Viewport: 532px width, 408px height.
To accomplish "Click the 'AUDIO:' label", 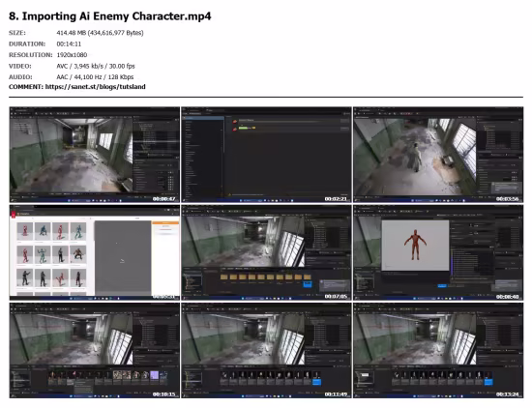I will tap(20, 77).
